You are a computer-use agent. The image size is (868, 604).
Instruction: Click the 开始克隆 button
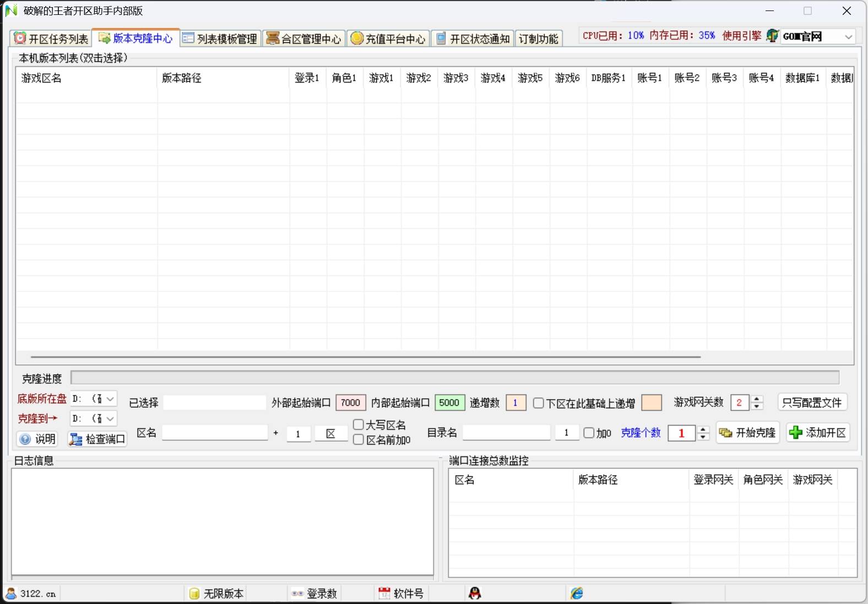(x=747, y=433)
